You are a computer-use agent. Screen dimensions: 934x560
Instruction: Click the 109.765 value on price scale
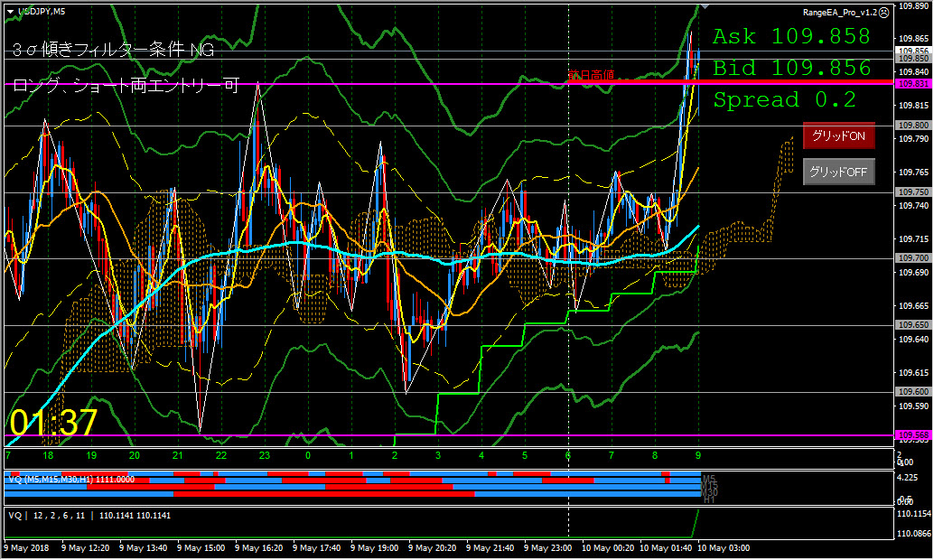914,173
